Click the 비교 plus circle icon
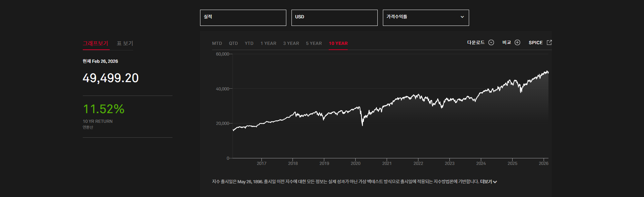Screen dimensions: 644x197 pyautogui.click(x=517, y=42)
